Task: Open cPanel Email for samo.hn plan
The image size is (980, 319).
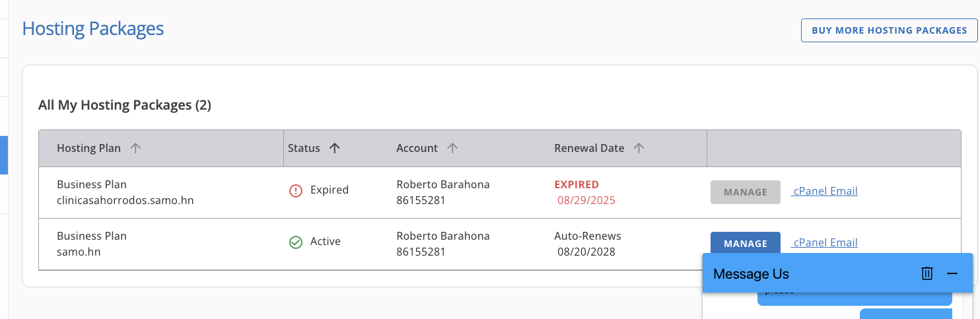Action: [x=825, y=243]
